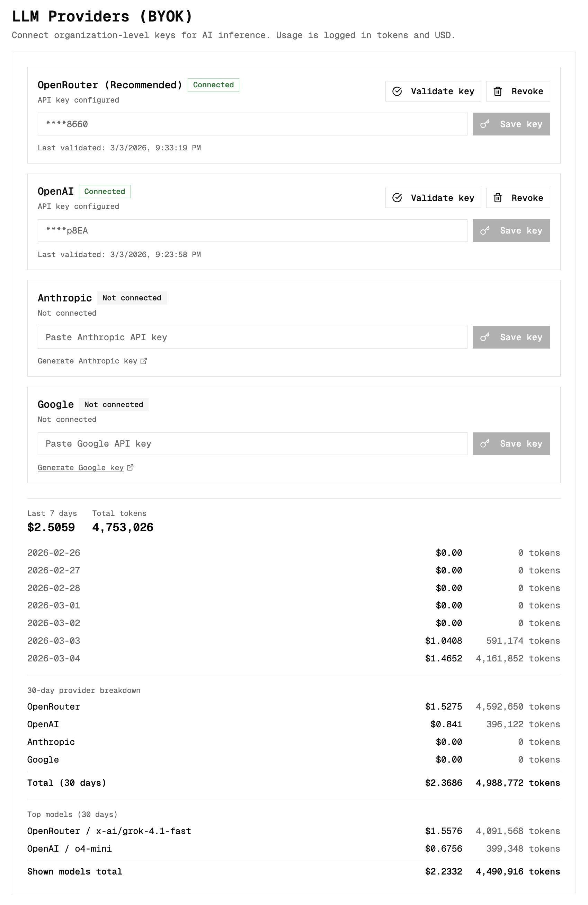Click key icon on Google Save key button

pos(484,444)
